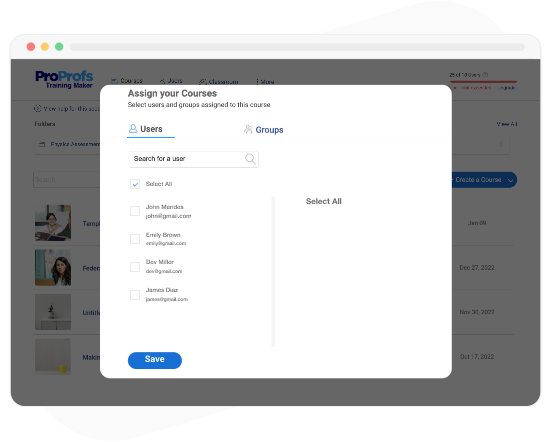Image resolution: width=551 pixels, height=442 pixels.
Task: Switch to the Groups tab
Action: point(264,130)
